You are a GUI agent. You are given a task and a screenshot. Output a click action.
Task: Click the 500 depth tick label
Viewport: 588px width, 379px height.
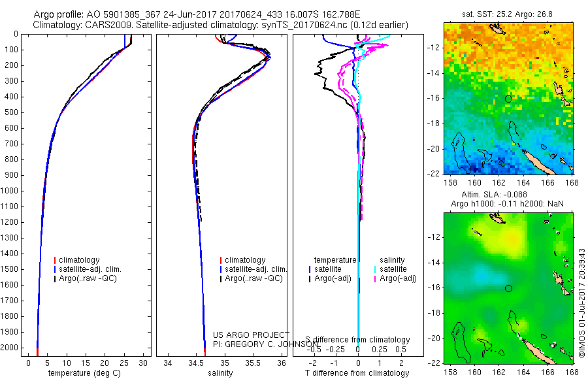[x=12, y=112]
